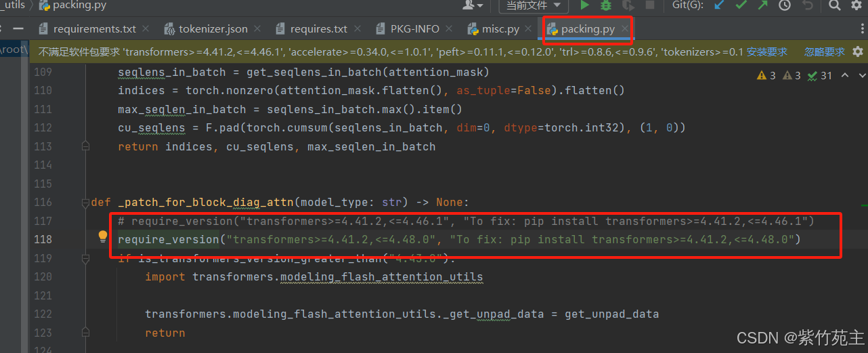Start debugging with the green bug icon
This screenshot has height=353, width=868.
tap(606, 5)
